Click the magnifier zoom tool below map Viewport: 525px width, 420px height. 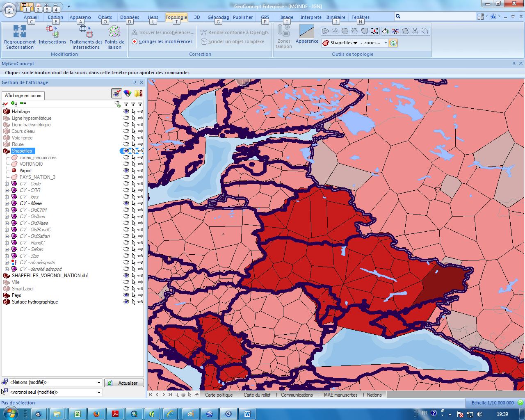point(177,395)
